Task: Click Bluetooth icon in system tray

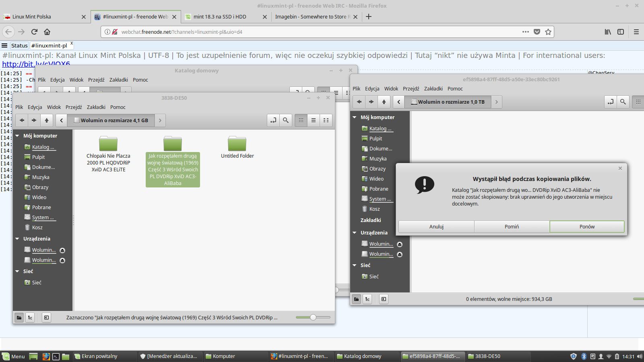Action: (584, 356)
